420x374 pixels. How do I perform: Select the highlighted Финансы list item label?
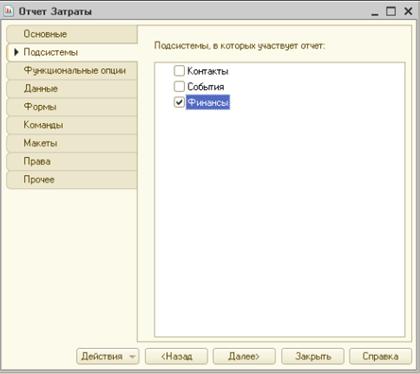208,102
